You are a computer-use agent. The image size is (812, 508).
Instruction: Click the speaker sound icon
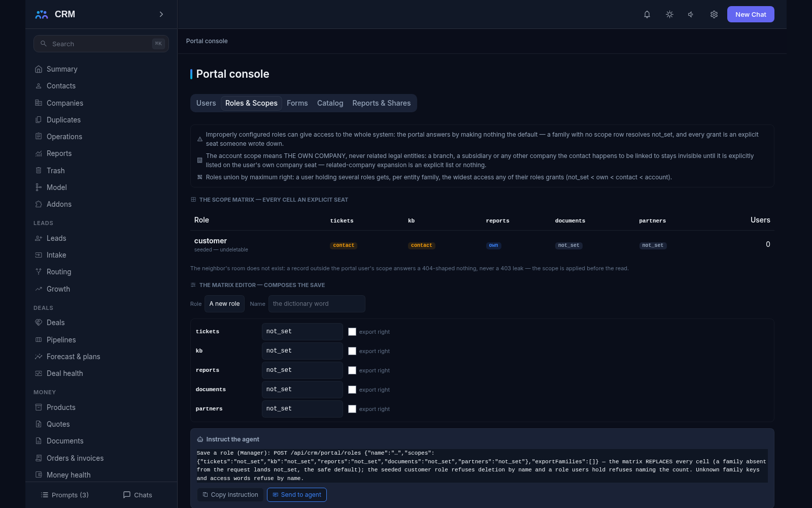click(691, 14)
